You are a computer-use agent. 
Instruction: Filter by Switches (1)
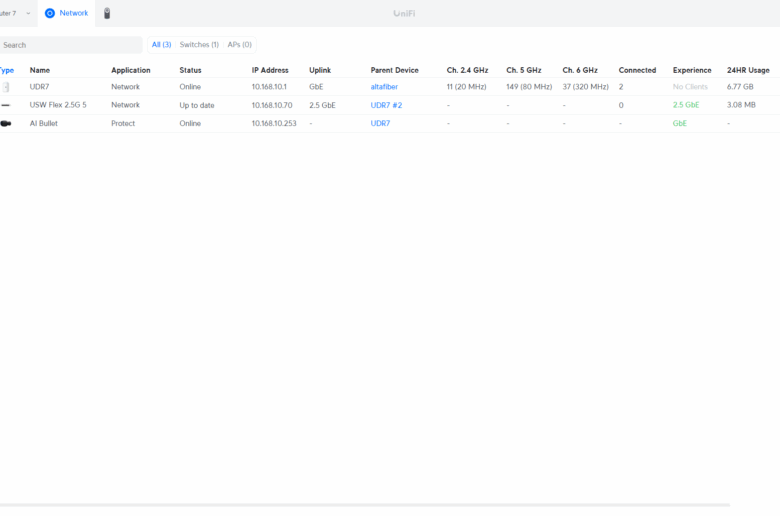click(x=199, y=45)
